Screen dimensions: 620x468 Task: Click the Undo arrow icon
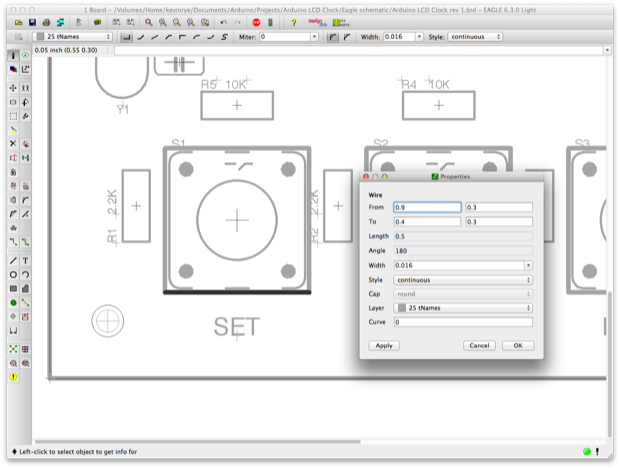coord(224,23)
